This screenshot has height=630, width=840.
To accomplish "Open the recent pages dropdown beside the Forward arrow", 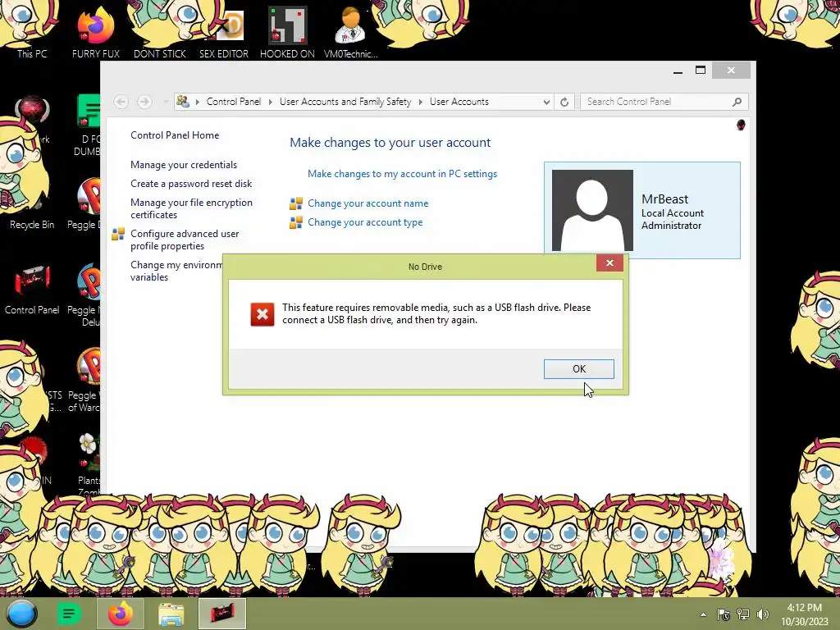I will tap(166, 102).
